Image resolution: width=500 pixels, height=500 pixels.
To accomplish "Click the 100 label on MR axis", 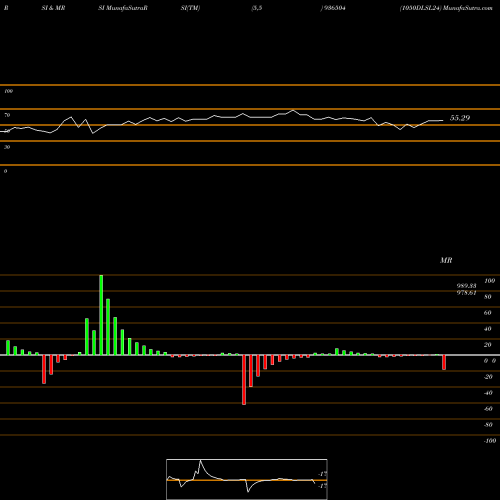I will point(489,281).
